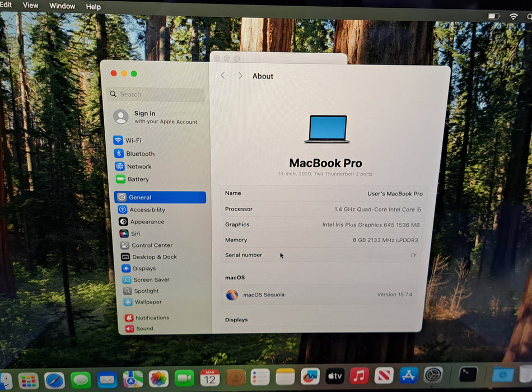532x392 pixels.
Task: Open Sound settings in sidebar
Action: click(x=139, y=329)
